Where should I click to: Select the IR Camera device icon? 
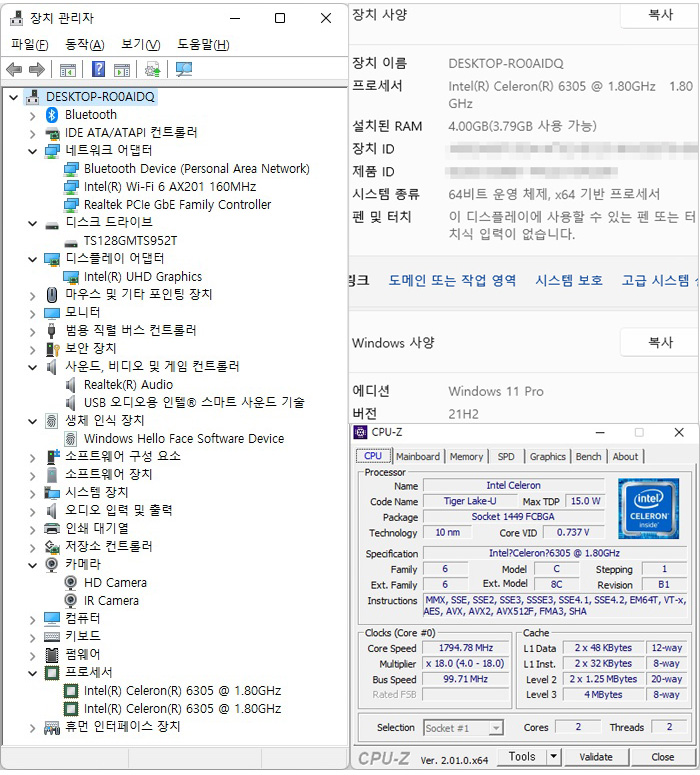tap(71, 601)
